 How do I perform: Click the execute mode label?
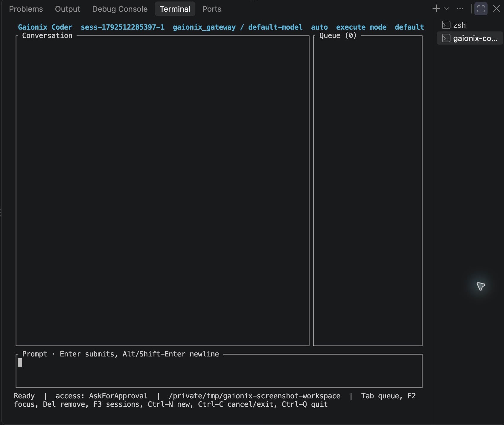(361, 27)
